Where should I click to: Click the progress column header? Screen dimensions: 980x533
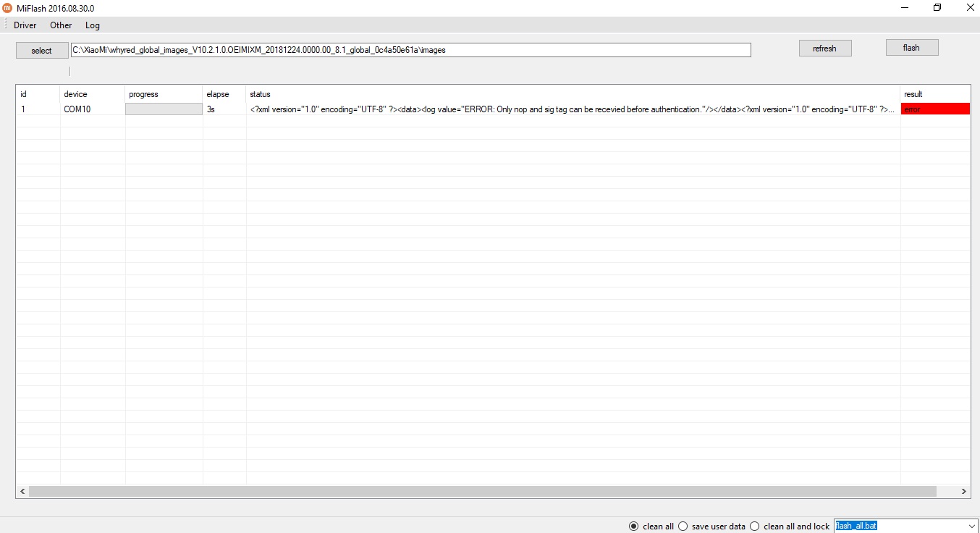point(164,94)
